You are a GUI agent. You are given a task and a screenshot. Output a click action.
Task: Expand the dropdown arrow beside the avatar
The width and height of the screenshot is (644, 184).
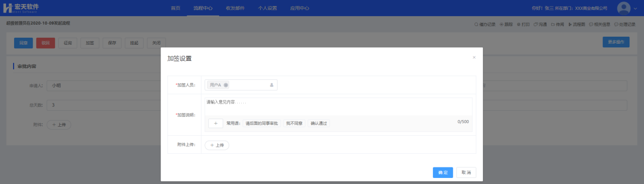pyautogui.click(x=635, y=9)
